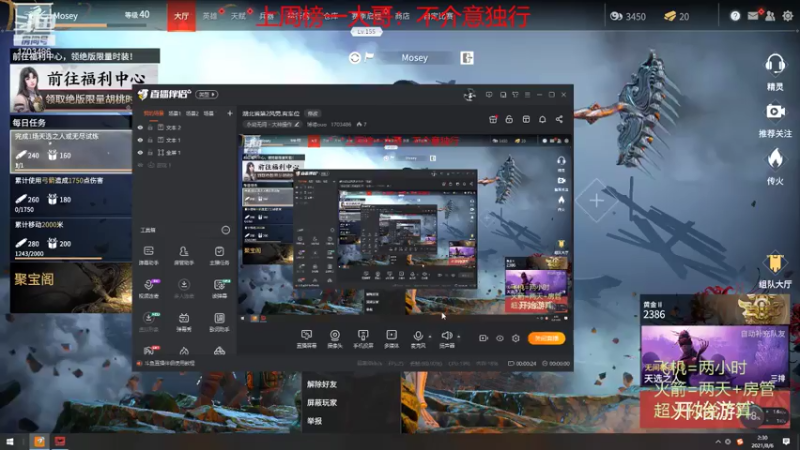Switch to the first scene tab

[x=154, y=113]
